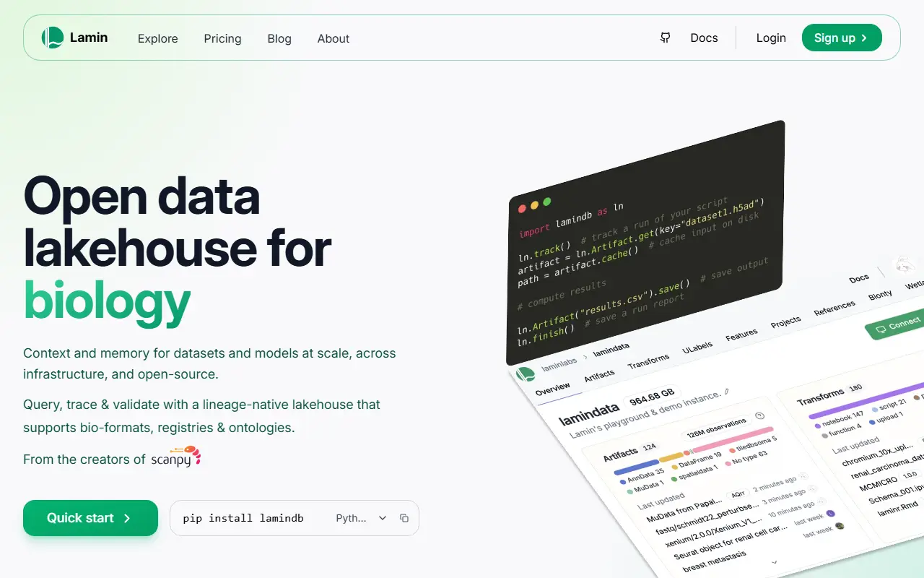
Task: Click the 'tiledbsoma 5' legend entry
Action: tap(752, 444)
